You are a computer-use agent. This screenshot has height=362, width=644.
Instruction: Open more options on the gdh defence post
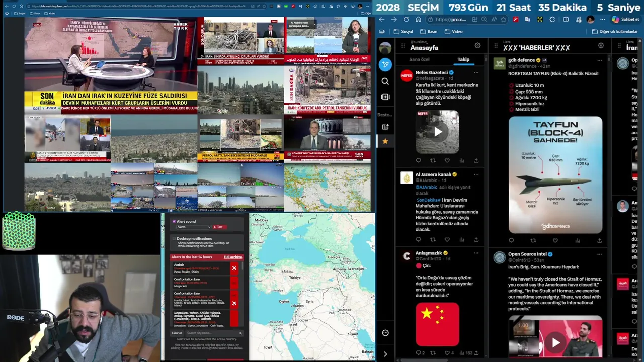[599, 60]
